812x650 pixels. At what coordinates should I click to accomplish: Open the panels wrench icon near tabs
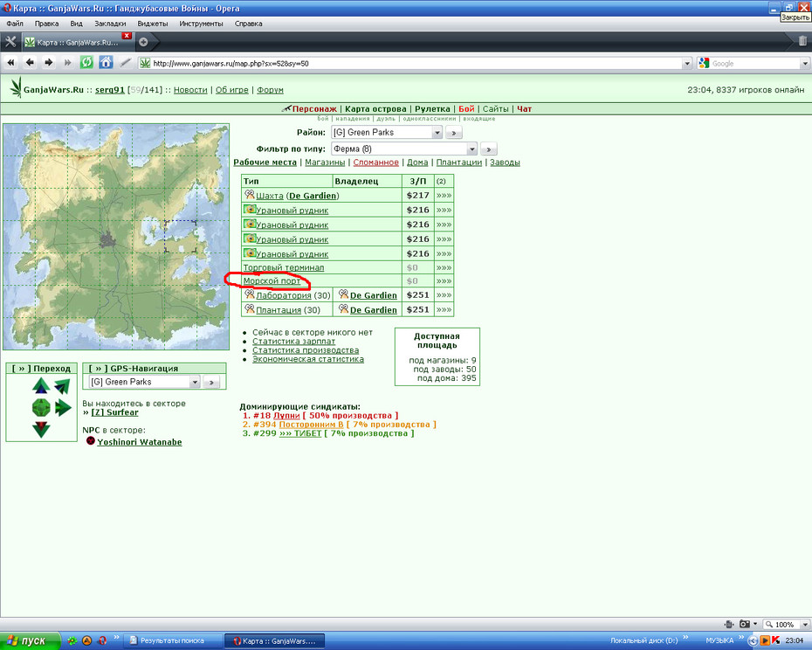coord(10,41)
